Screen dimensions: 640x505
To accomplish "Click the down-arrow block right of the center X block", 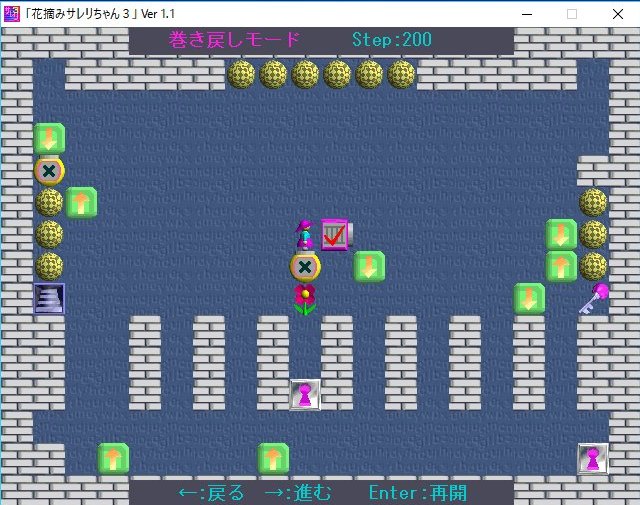I will (x=369, y=266).
